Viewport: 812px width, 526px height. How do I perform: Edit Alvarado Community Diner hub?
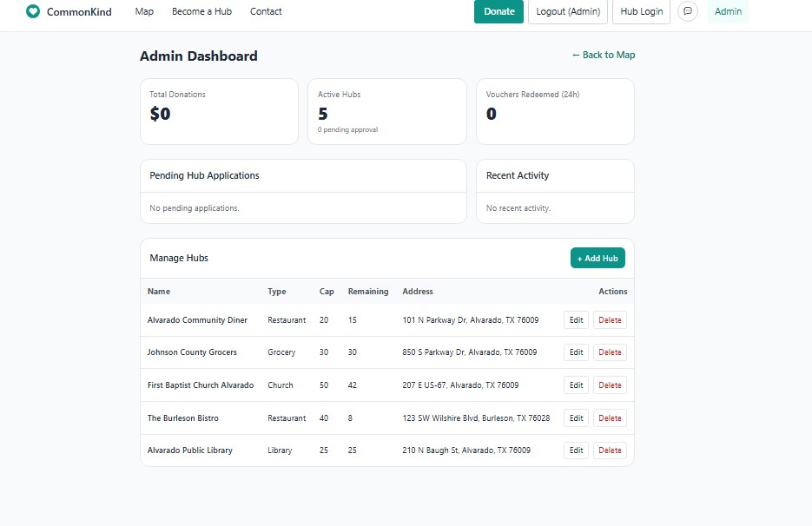click(x=577, y=320)
